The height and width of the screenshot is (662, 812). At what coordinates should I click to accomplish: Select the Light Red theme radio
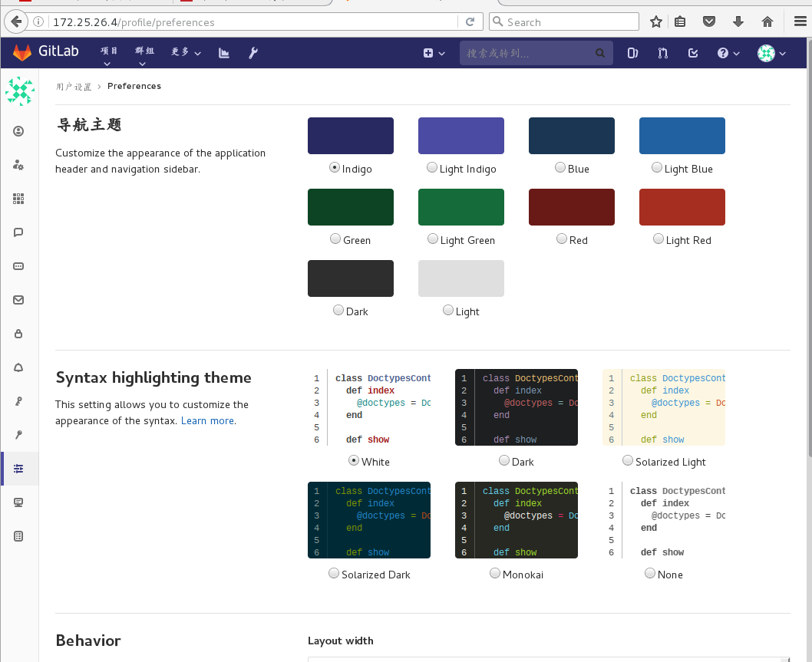659,239
